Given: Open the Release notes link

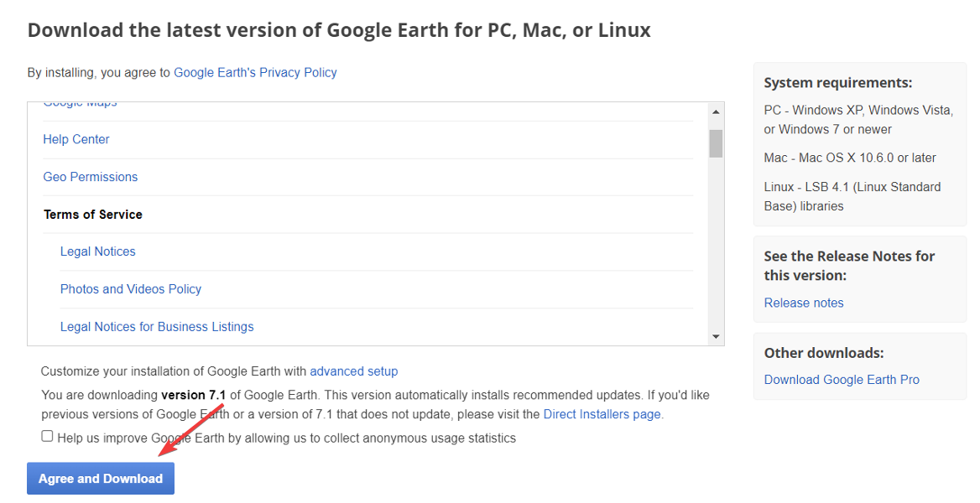Looking at the screenshot, I should 803,303.
